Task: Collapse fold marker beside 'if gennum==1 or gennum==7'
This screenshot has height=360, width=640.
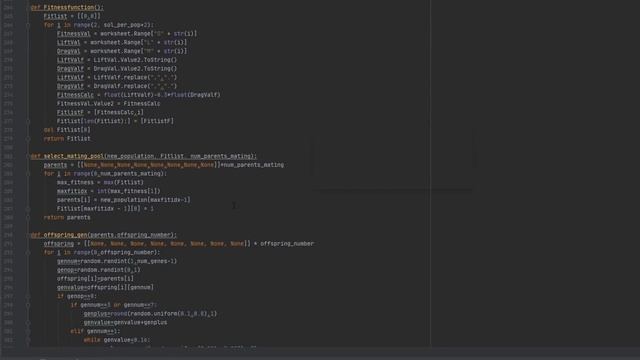Action: tap(28, 305)
